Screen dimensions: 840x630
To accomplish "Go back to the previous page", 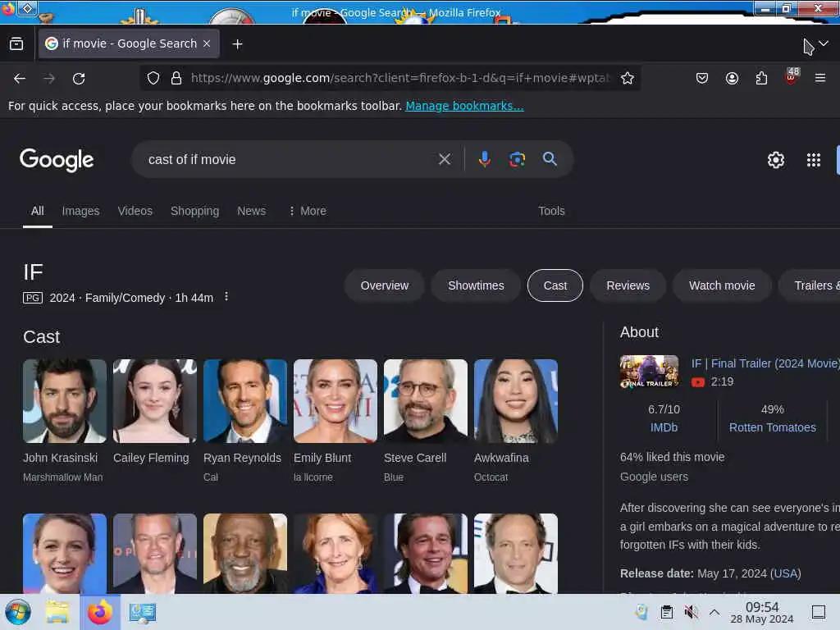I will pyautogui.click(x=20, y=79).
